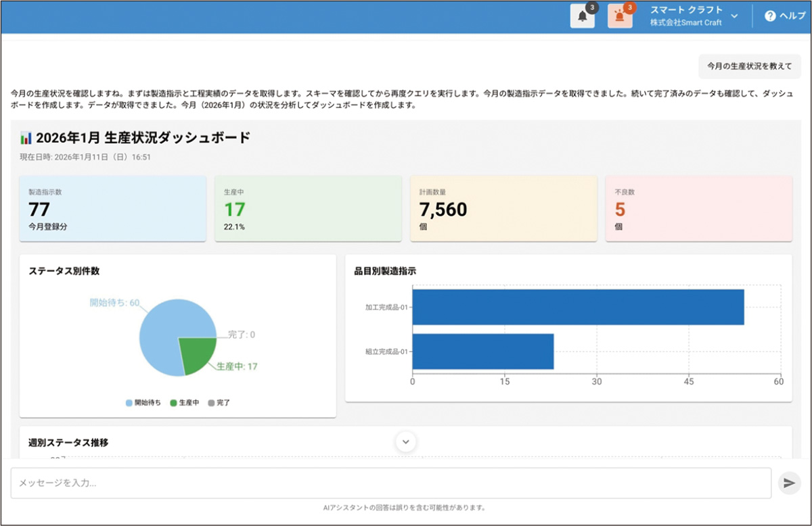Click the 今月登録分 caption
This screenshot has width=812, height=526.
click(47, 227)
